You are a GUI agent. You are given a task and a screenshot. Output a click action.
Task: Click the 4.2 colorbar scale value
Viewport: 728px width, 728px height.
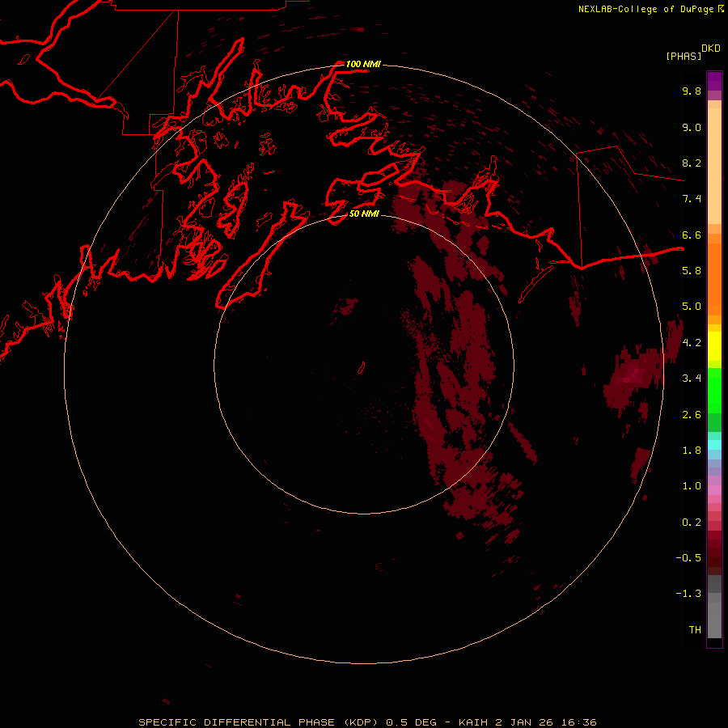[692, 343]
